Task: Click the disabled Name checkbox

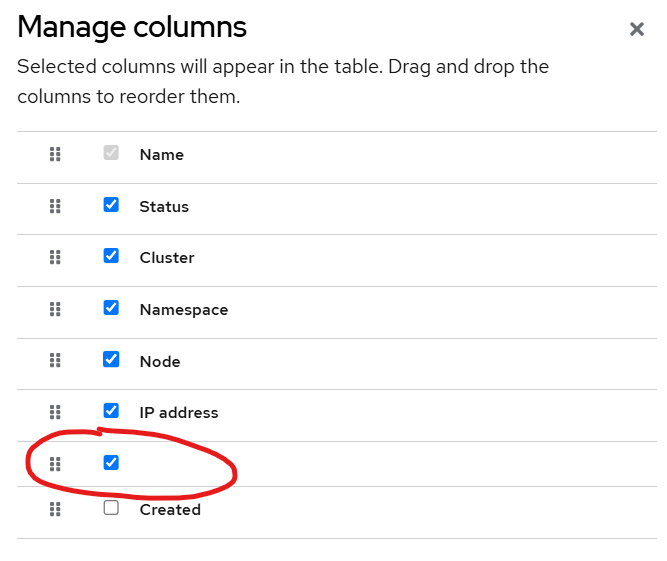Action: click(111, 153)
